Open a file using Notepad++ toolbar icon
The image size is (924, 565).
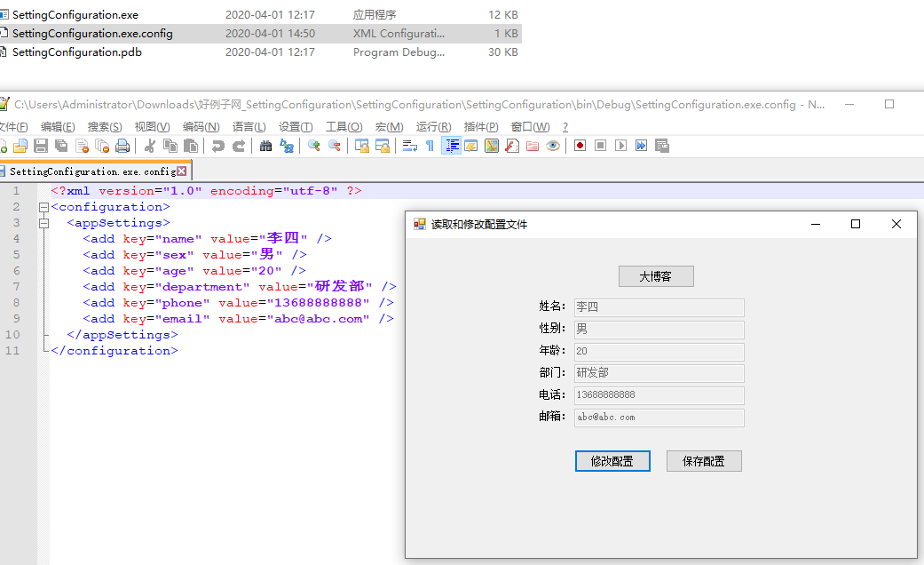[20, 146]
